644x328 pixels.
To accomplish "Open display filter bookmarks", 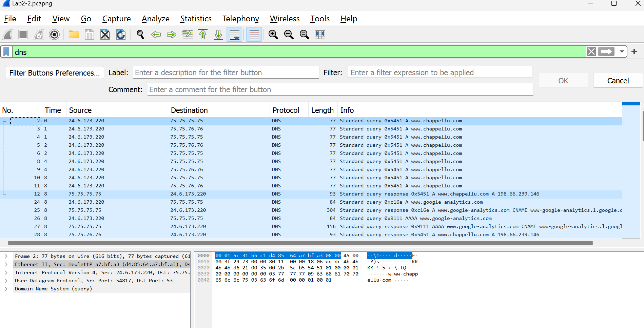I will point(6,52).
